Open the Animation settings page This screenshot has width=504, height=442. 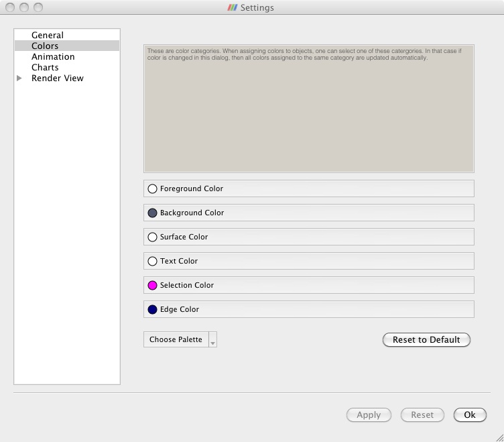coord(53,56)
